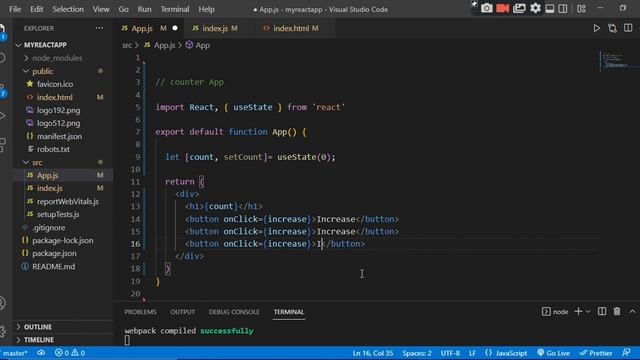Open favicon.ico in the explorer
This screenshot has height=360, width=640.
tap(63, 84)
